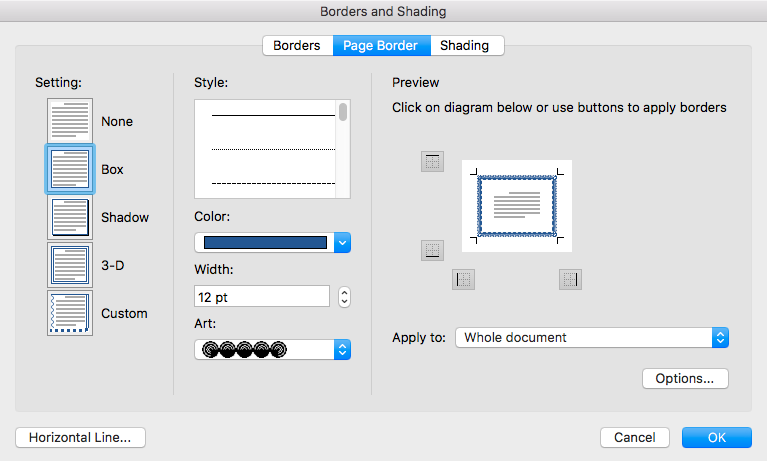Click the 3-D setting label
The height and width of the screenshot is (461, 767).
[x=113, y=265]
